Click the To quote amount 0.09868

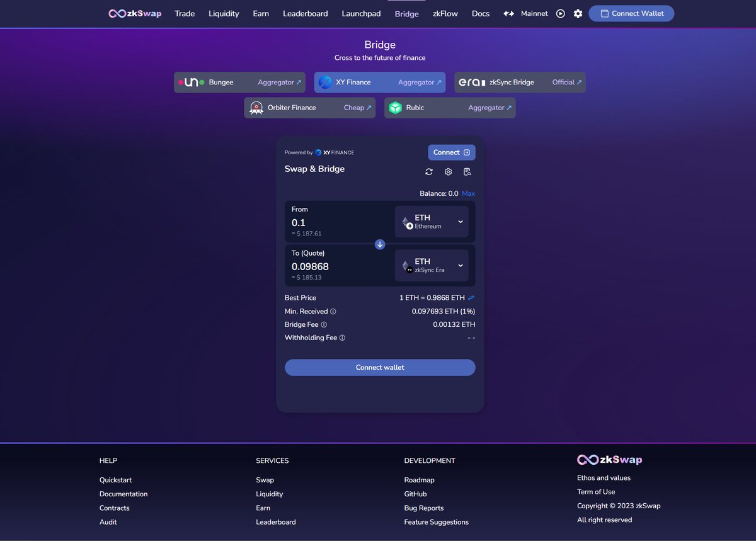pyautogui.click(x=310, y=266)
